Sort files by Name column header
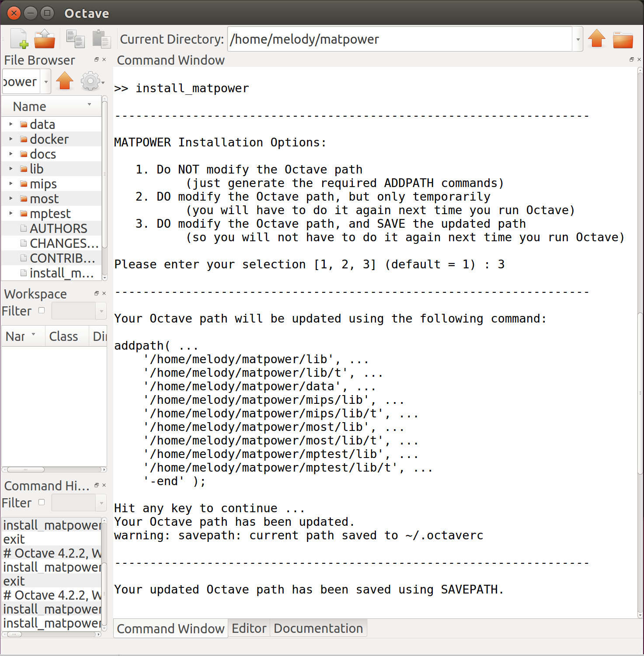 [x=52, y=106]
